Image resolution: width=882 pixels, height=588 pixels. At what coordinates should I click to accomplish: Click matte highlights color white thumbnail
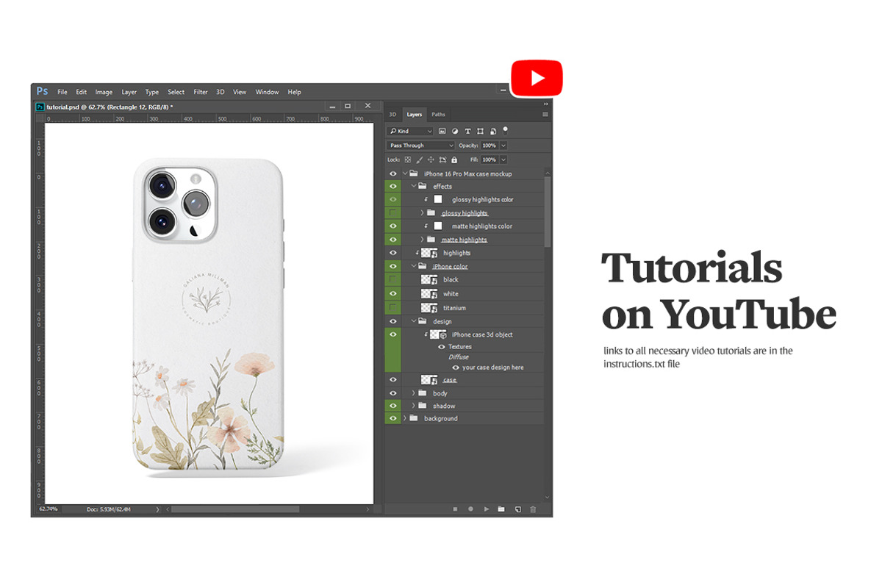click(x=438, y=226)
